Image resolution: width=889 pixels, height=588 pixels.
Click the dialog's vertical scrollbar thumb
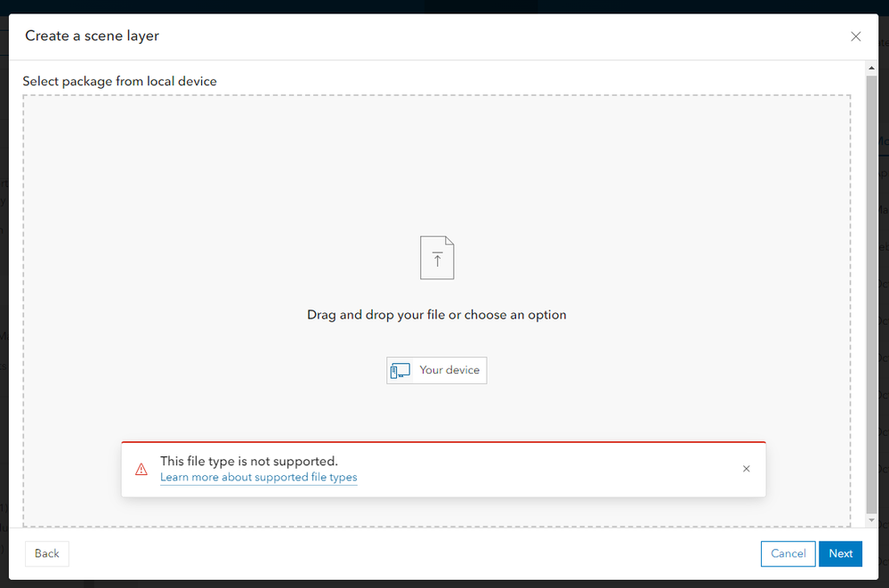pos(871,294)
